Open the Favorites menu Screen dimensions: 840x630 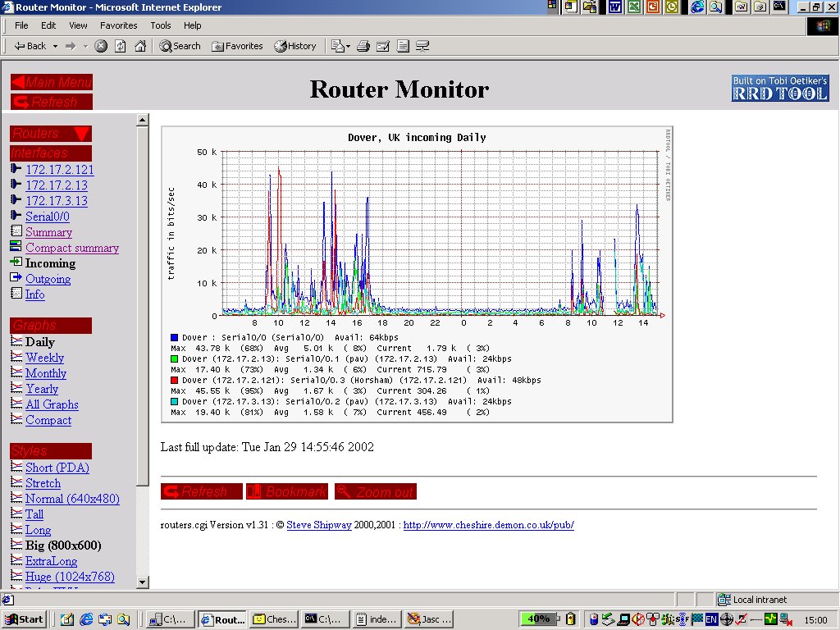tap(119, 25)
